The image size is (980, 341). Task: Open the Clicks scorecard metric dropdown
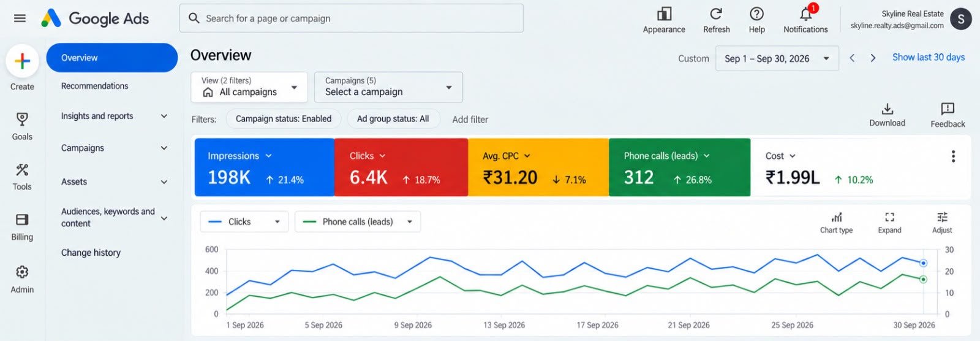pyautogui.click(x=382, y=156)
